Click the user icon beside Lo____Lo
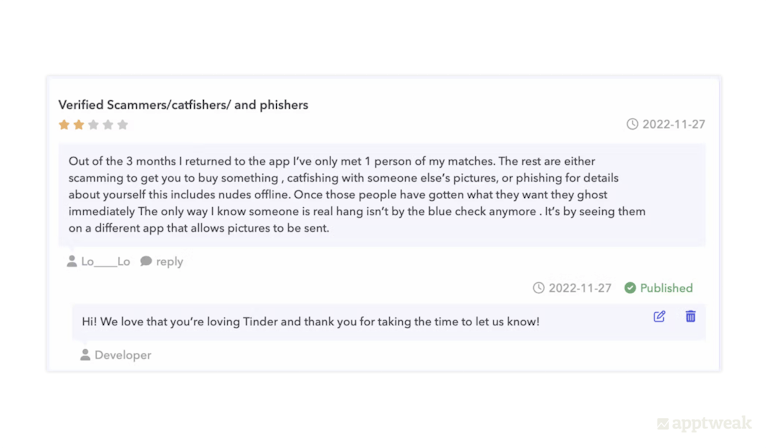This screenshot has height=448, width=768. point(72,261)
